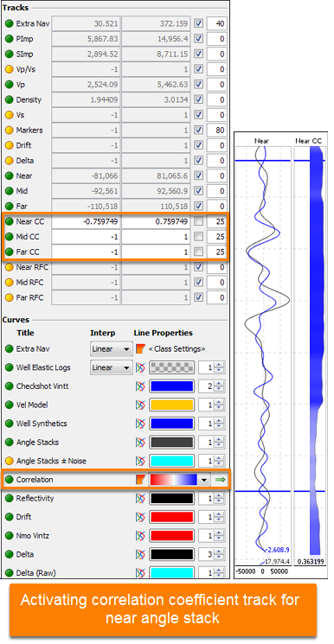
Task: Increase line width for Well Elastic Logs
Action: (219, 365)
